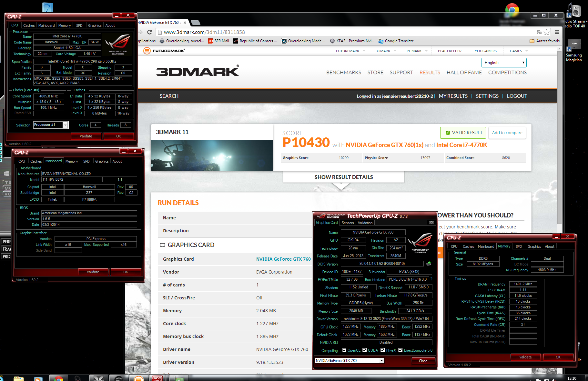Click the MY RESULTS link

coord(453,96)
